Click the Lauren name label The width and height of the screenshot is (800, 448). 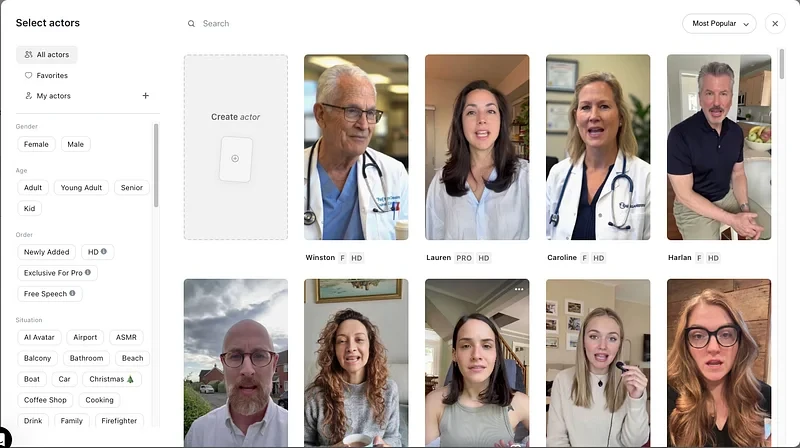pyautogui.click(x=439, y=258)
